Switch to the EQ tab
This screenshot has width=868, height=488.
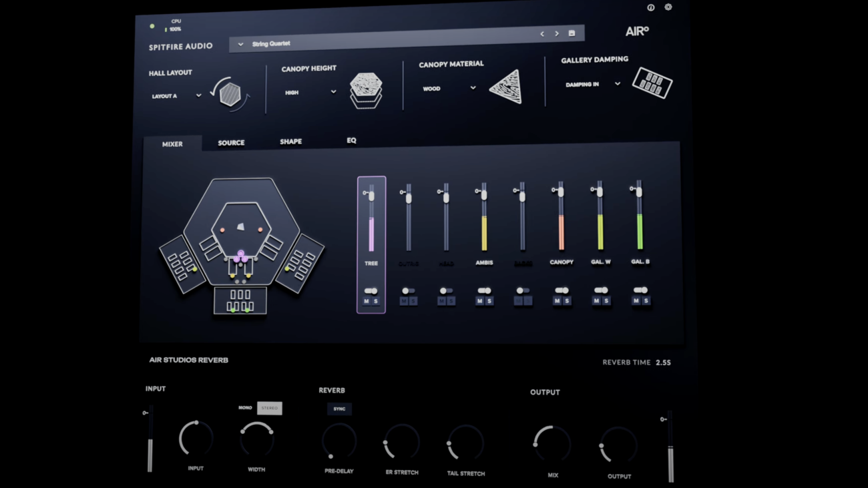[351, 140]
